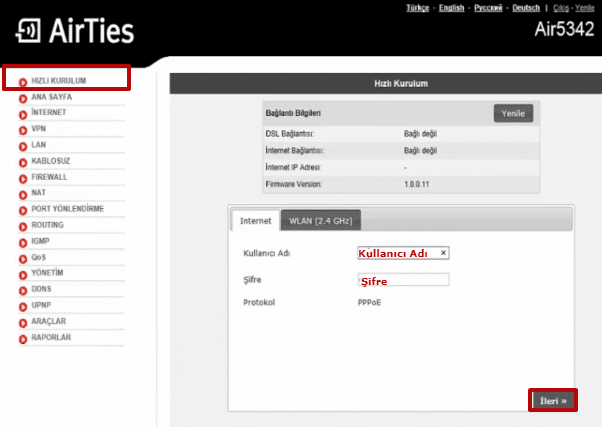
Task: Click the İnternet Bağlantısı status 'Bağlı değil'
Action: point(420,151)
